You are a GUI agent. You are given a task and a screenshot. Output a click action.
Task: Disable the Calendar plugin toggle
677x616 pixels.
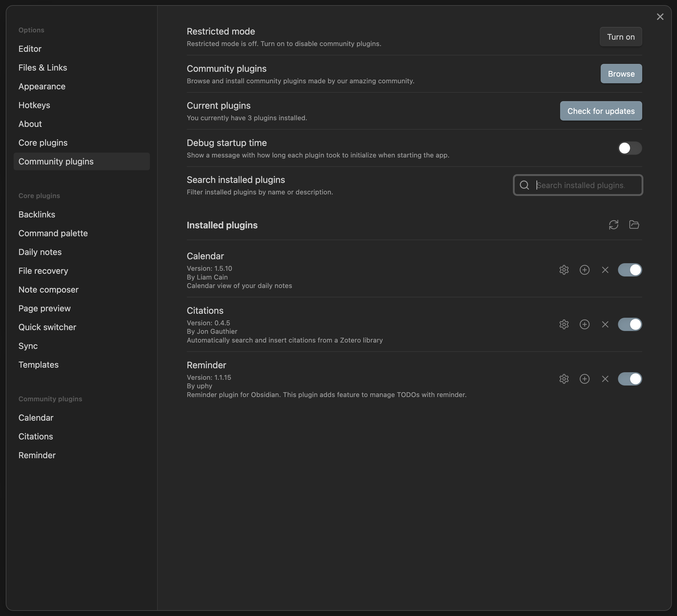(630, 270)
